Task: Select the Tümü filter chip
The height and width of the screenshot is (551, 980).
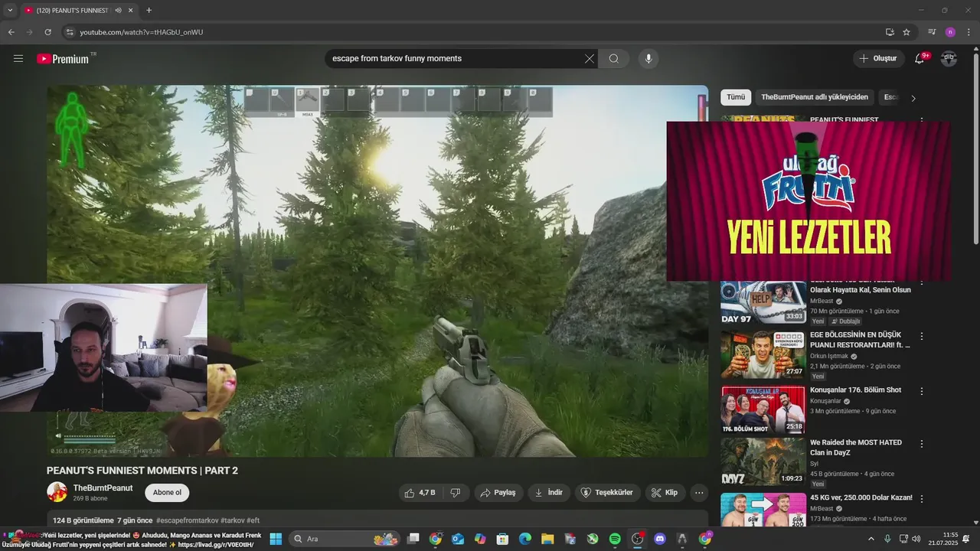Action: pos(736,97)
